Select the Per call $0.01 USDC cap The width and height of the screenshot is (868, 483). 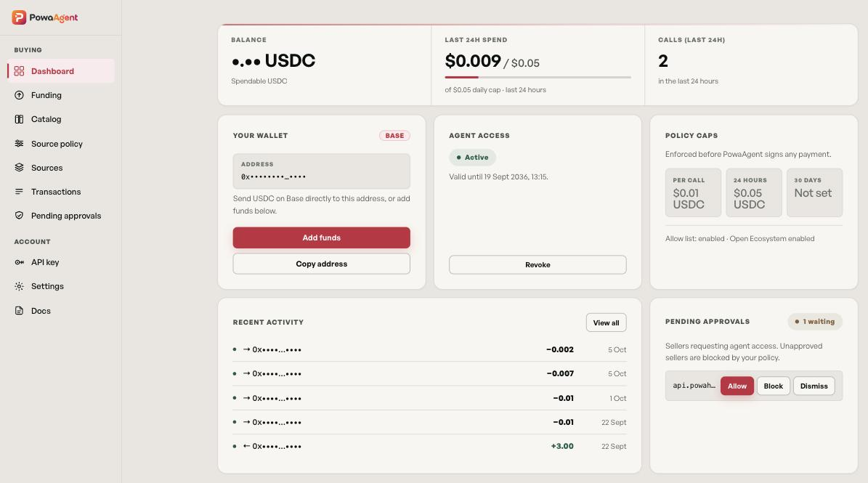click(693, 192)
